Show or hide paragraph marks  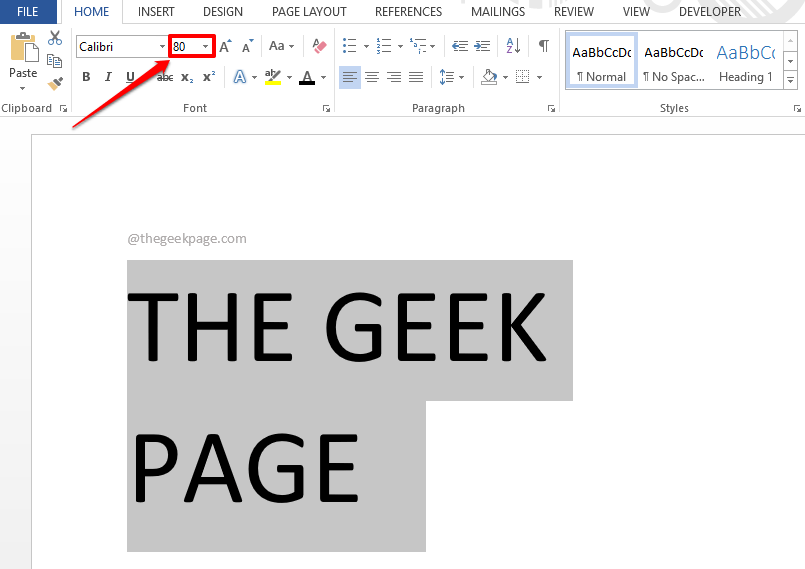pyautogui.click(x=543, y=47)
